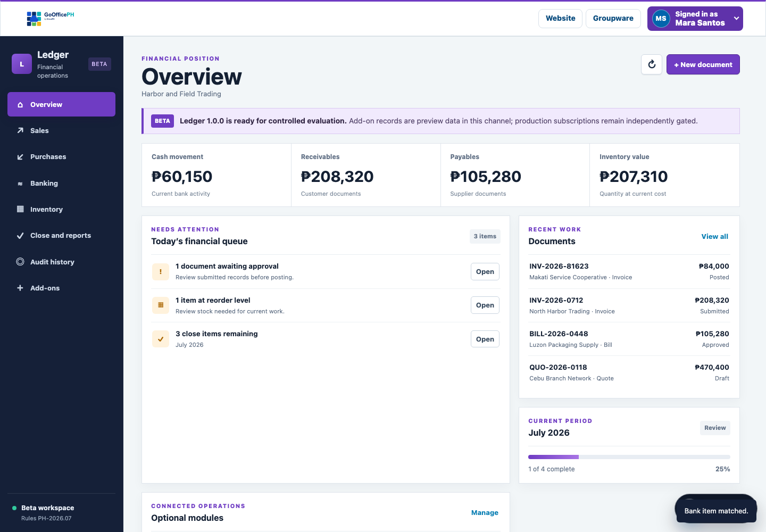
Task: Open the Banking menu item
Action: point(61,183)
